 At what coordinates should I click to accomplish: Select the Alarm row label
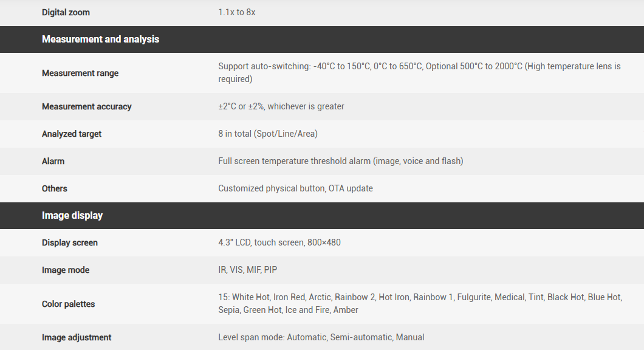coord(53,161)
